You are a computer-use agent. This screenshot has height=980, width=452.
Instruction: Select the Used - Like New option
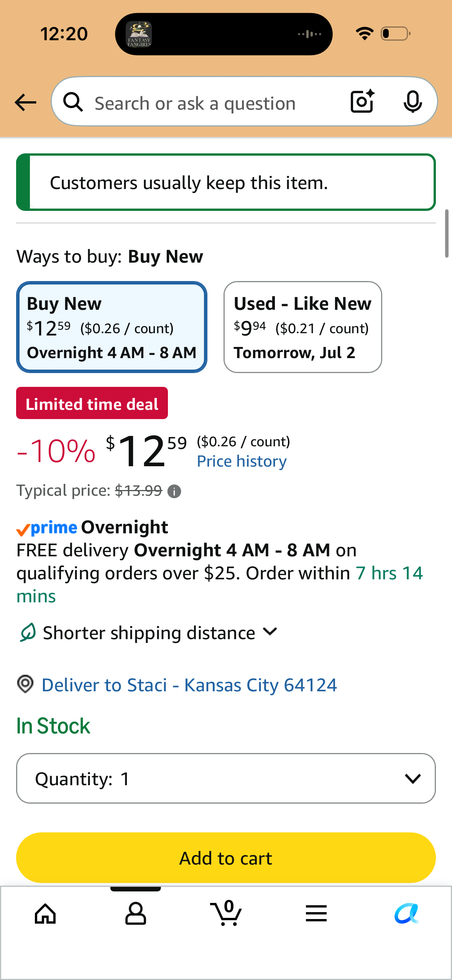(x=302, y=327)
